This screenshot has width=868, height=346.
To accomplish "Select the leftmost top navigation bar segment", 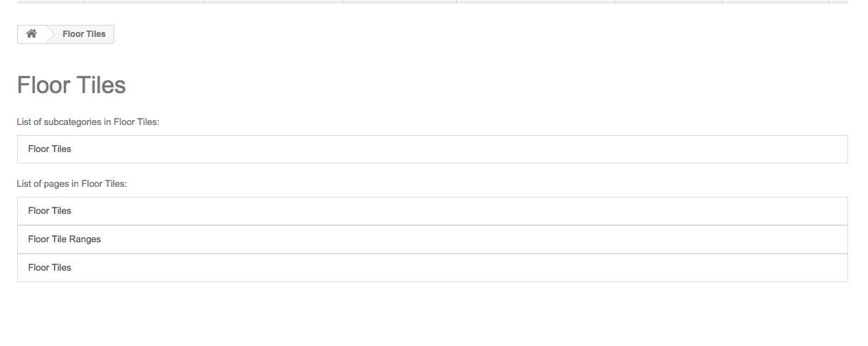I will pos(50,1).
